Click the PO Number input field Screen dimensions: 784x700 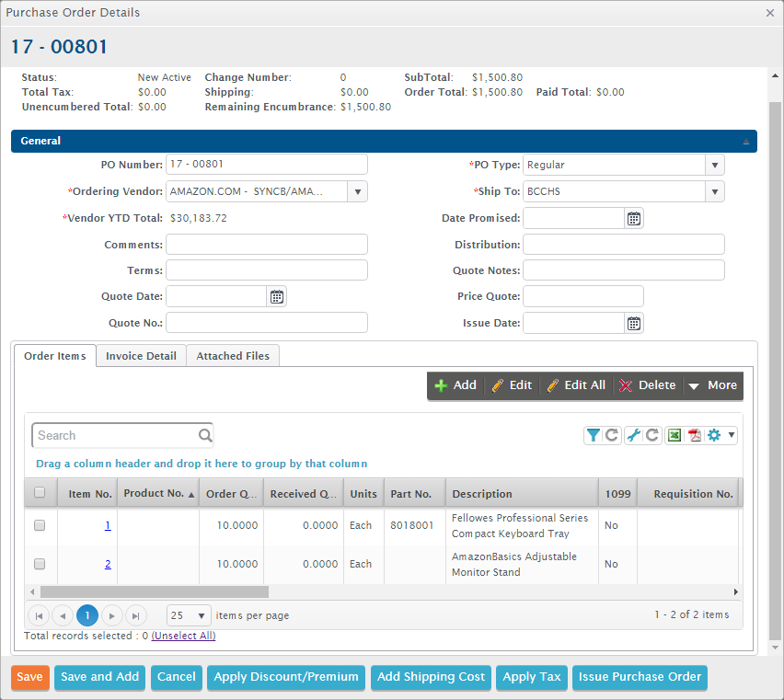click(267, 165)
